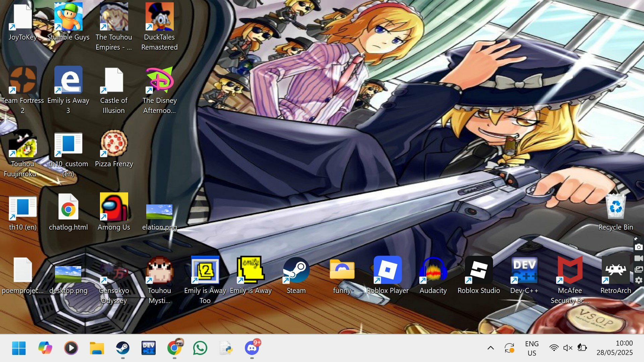Open the overlay settings gear

639,280
